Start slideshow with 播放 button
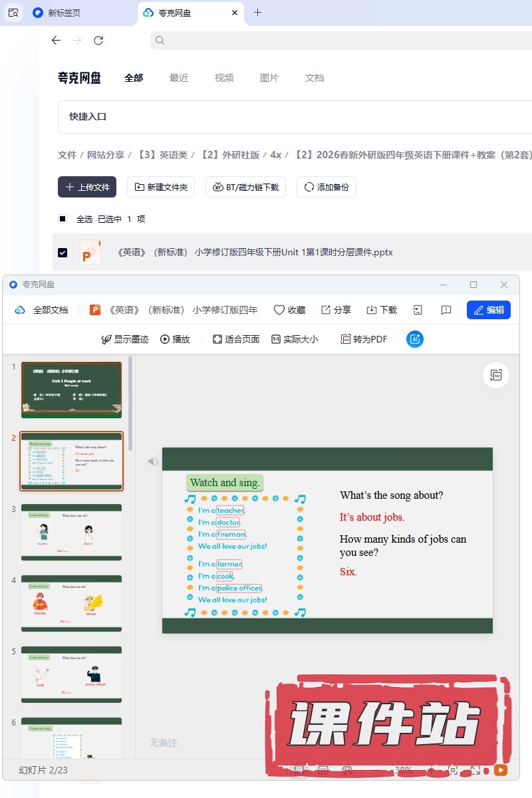This screenshot has height=798, width=532. pyautogui.click(x=175, y=339)
